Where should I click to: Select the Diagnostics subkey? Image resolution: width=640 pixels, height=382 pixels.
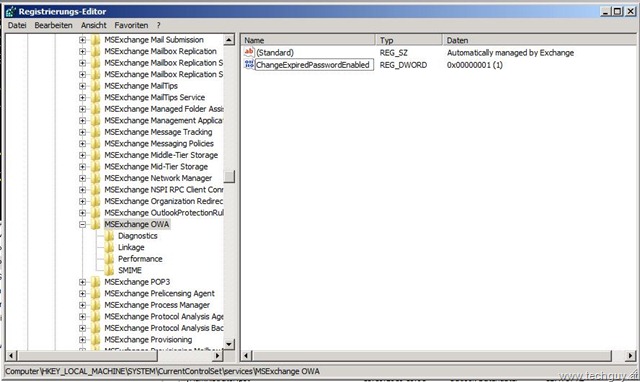click(138, 236)
